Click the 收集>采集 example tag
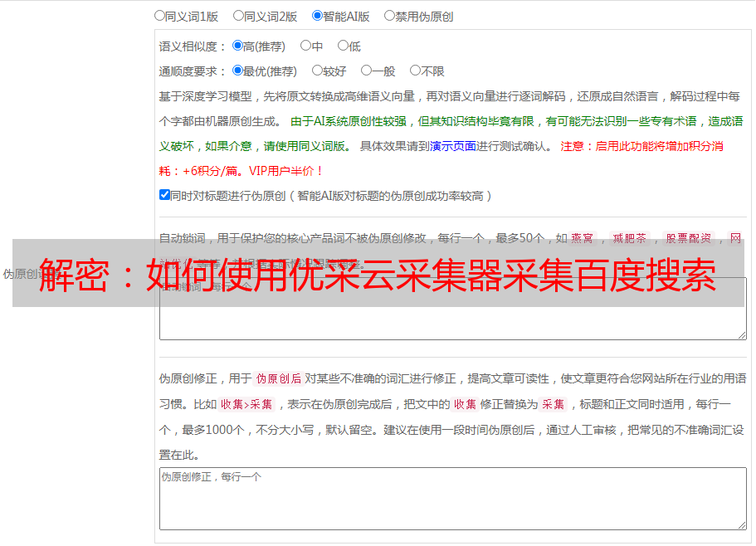Image resolution: width=756 pixels, height=546 pixels. pos(246,404)
